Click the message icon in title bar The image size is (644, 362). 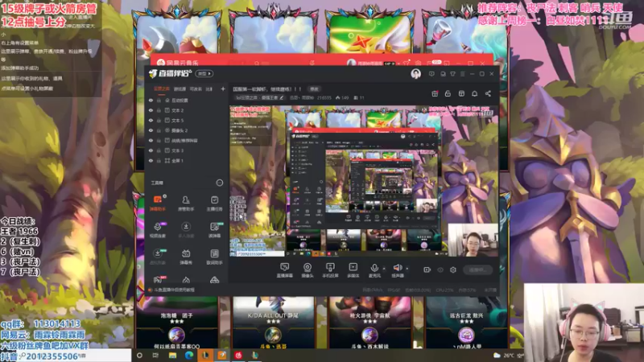point(431,74)
